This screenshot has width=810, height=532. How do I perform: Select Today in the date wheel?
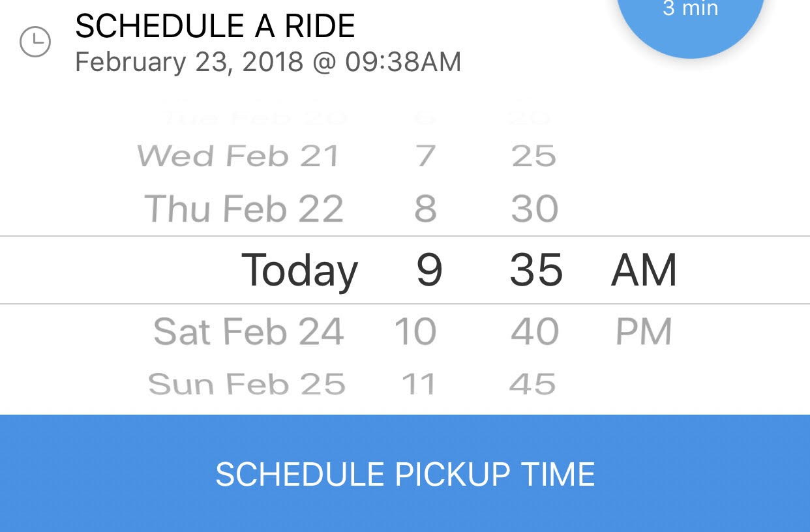pyautogui.click(x=299, y=270)
